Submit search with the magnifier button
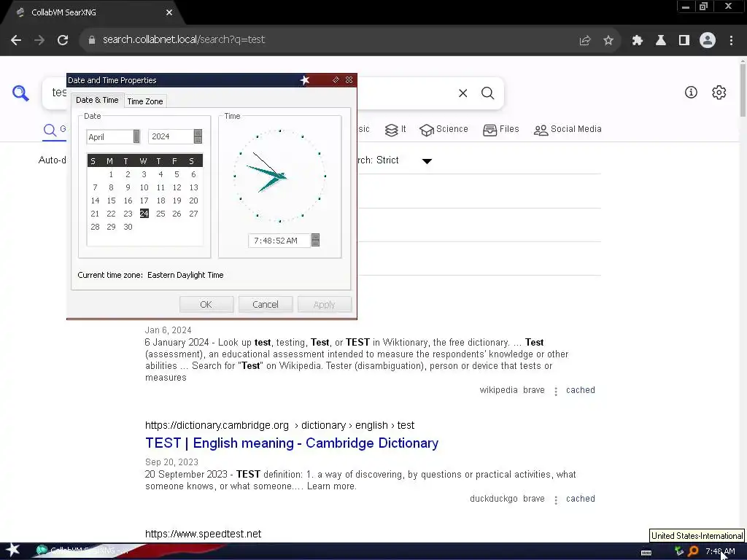The height and width of the screenshot is (560, 747). [487, 93]
